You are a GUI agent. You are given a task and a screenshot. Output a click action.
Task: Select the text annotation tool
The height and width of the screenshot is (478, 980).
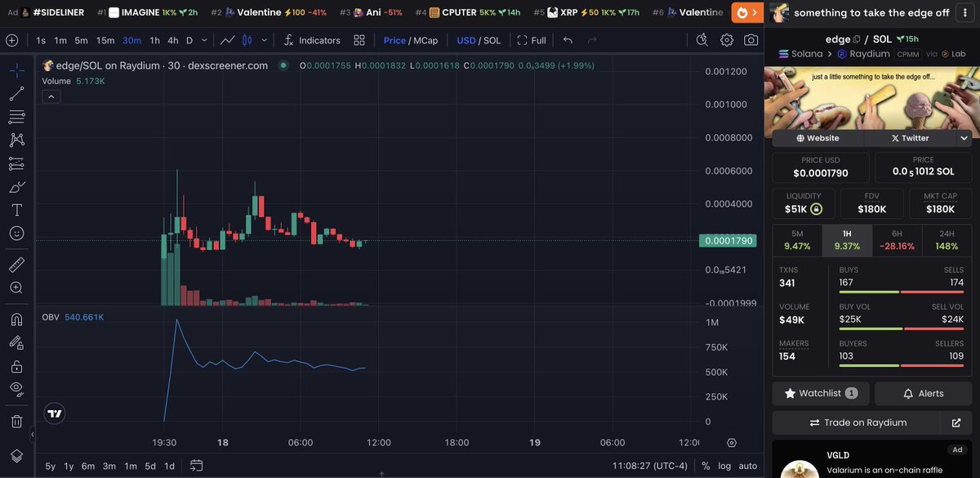coord(16,210)
